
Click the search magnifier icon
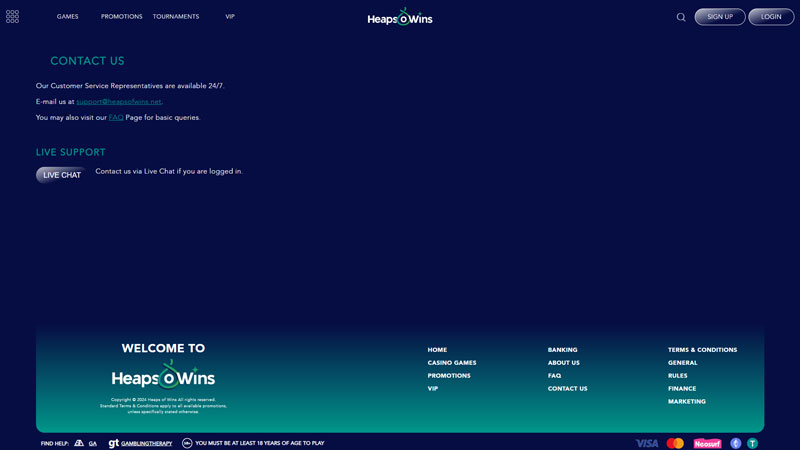tap(681, 17)
